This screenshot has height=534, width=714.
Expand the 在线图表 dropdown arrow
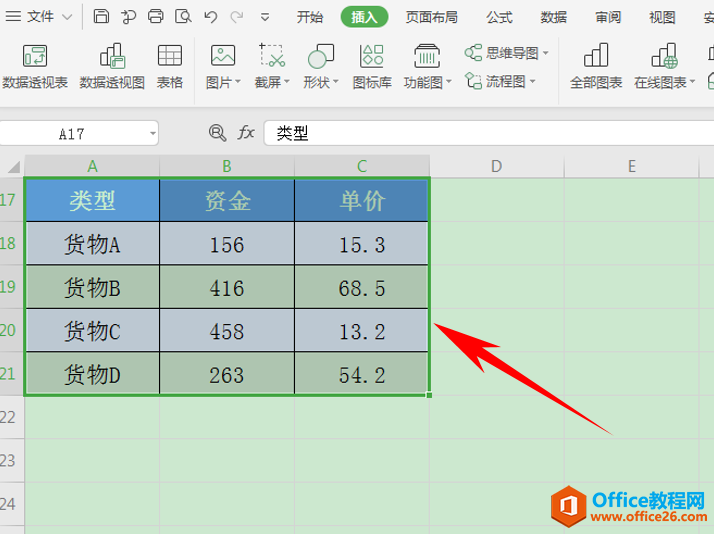[693, 82]
